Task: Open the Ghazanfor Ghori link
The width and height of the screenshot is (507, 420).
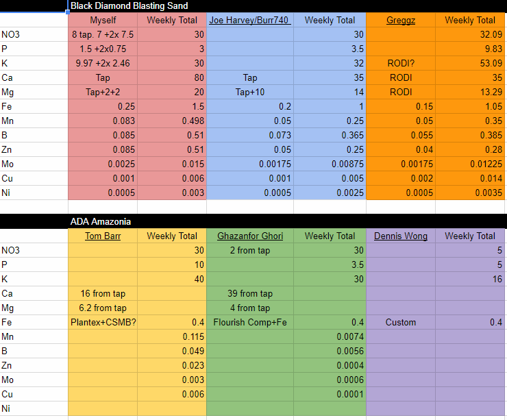Action: tap(250, 236)
